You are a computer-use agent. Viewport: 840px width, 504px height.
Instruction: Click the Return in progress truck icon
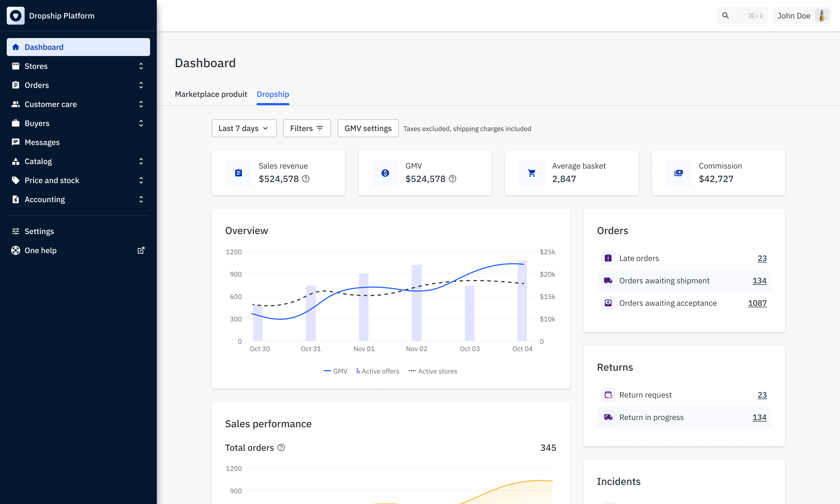(608, 417)
